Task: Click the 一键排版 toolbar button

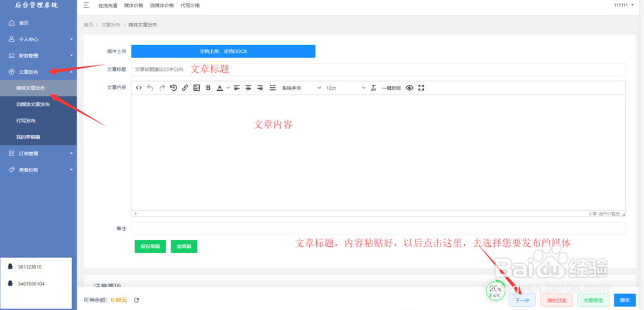Action: (x=392, y=87)
